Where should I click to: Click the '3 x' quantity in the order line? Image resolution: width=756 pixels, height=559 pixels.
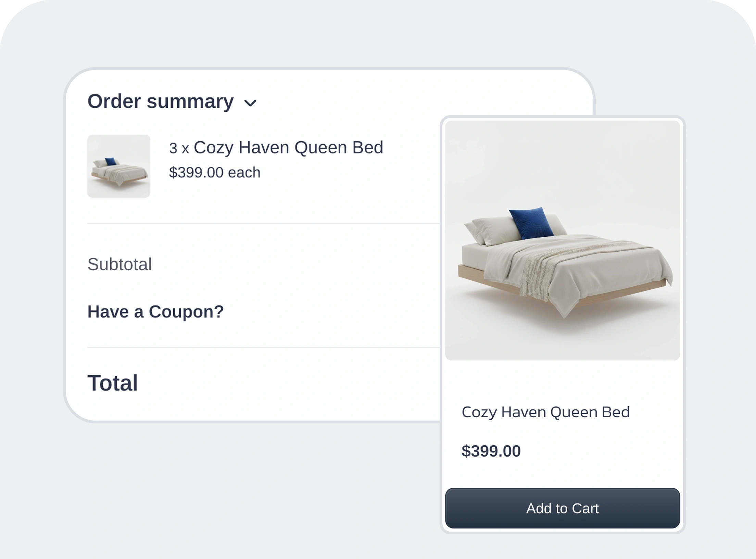(x=179, y=148)
